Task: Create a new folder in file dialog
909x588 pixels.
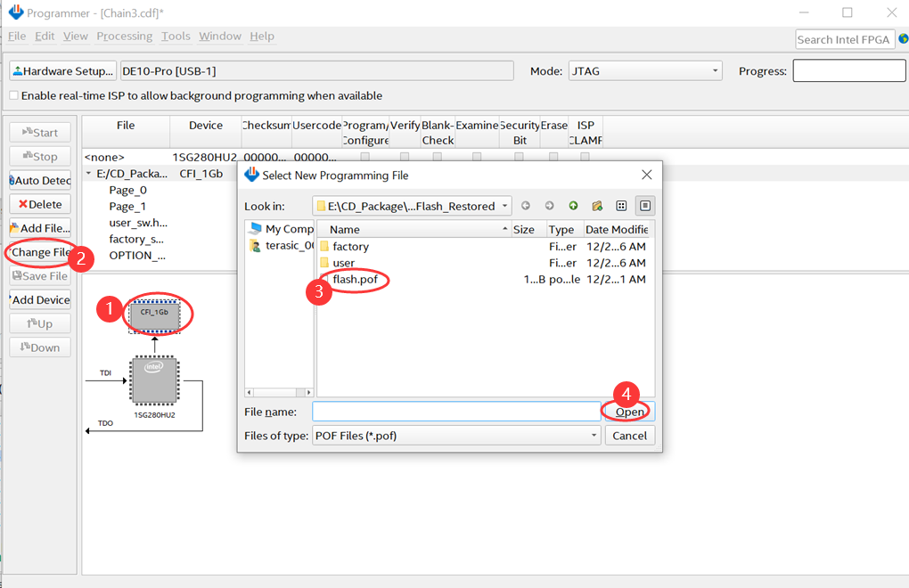Action: click(597, 206)
